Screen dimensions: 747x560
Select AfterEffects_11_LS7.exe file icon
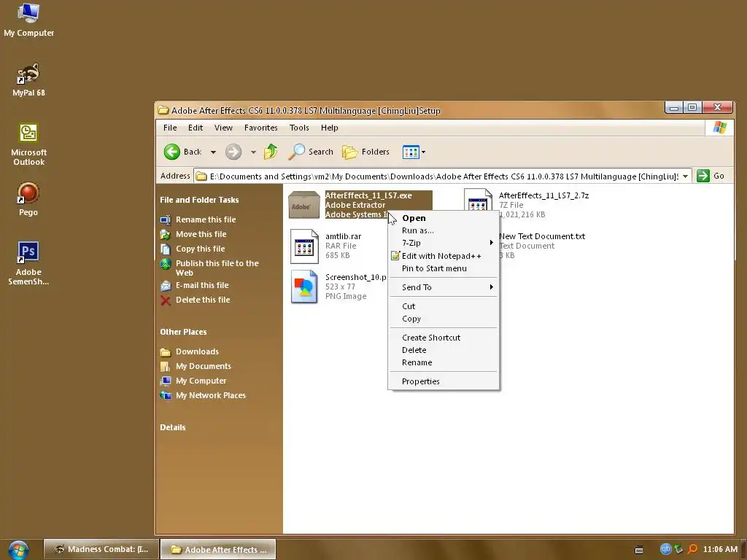304,205
